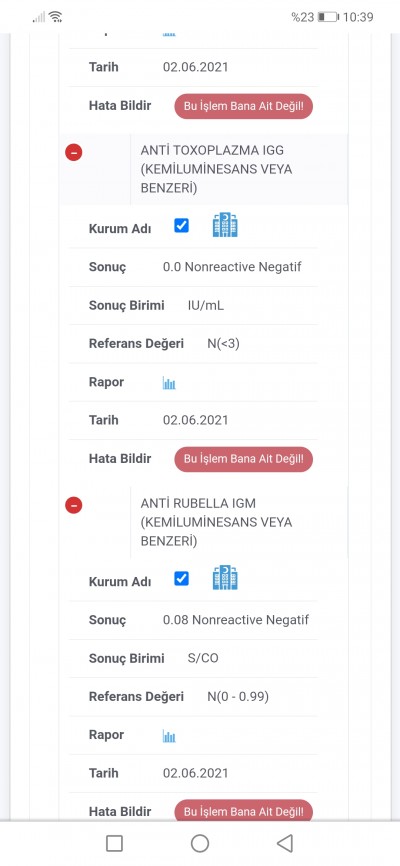Collapse the Anti Rubella IGM result row

[x=73, y=505]
